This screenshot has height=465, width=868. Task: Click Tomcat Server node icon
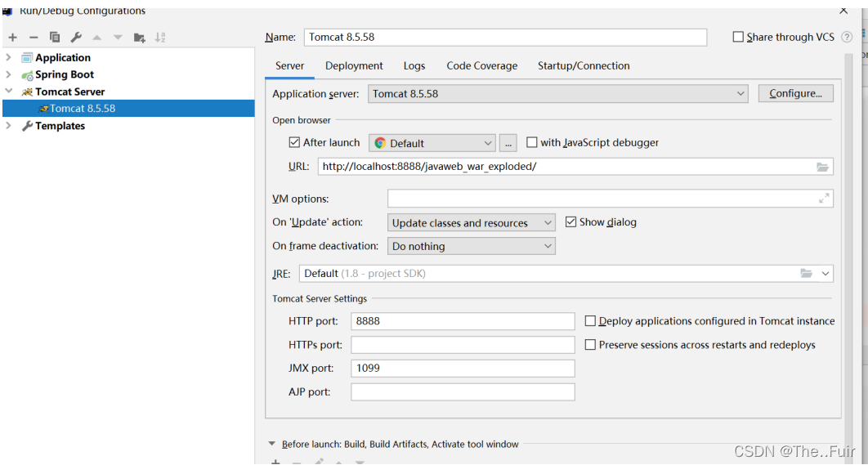coord(27,92)
